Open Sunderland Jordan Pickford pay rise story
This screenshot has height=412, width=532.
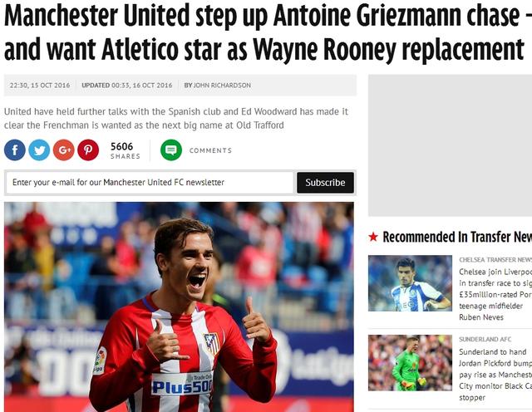tap(495, 375)
